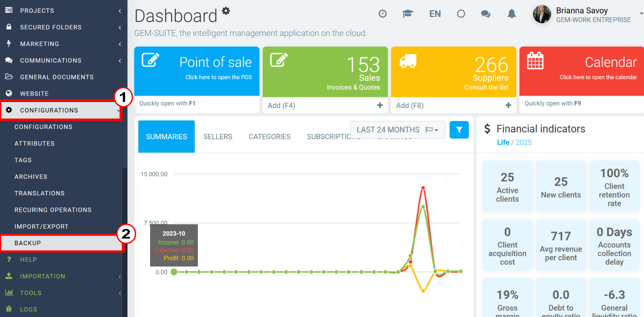644x317 pixels.
Task: Open the graduation cap training icon
Action: [408, 14]
